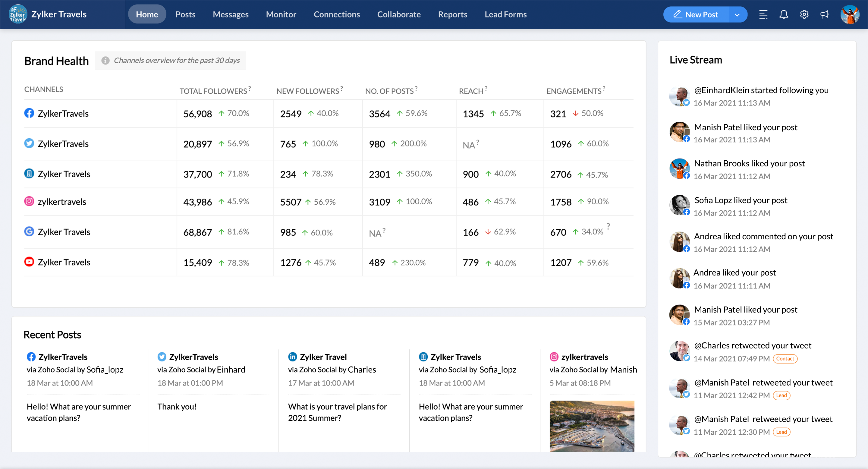
Task: Click the Google icon for Zylker Travels
Action: pos(29,231)
